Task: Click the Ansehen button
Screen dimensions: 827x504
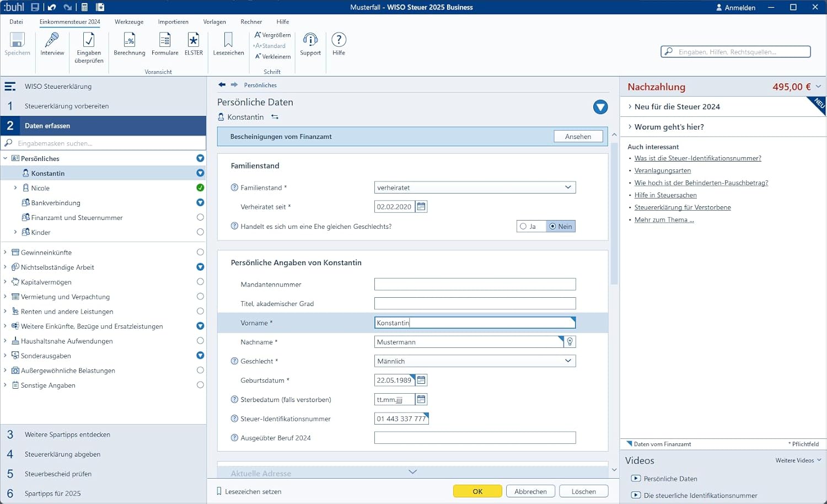Action: (578, 136)
